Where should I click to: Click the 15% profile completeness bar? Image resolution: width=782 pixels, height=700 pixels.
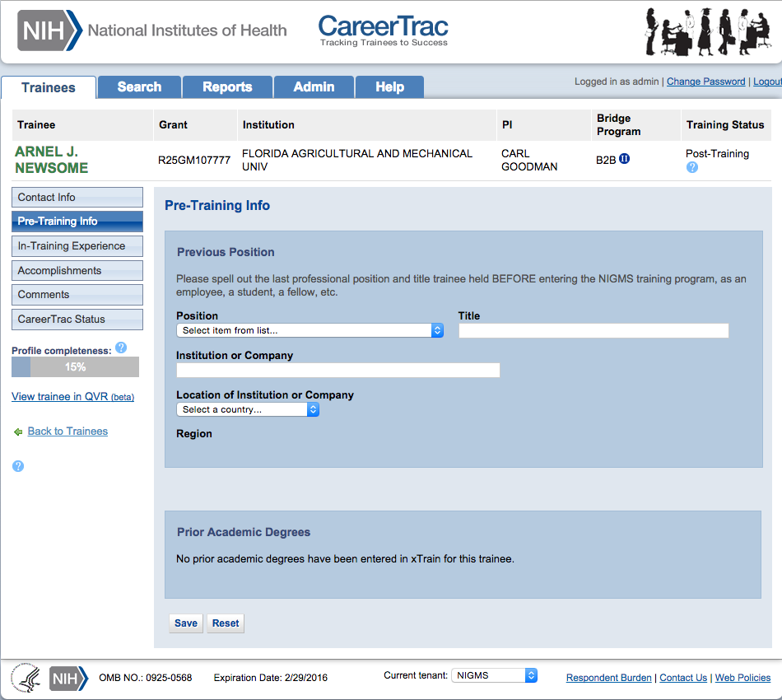75,366
